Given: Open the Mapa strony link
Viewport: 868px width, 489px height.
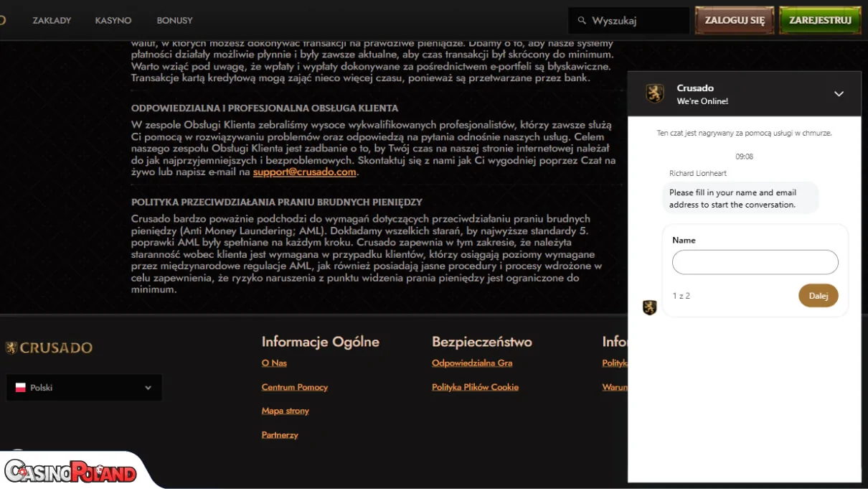Looking at the screenshot, I should [286, 411].
